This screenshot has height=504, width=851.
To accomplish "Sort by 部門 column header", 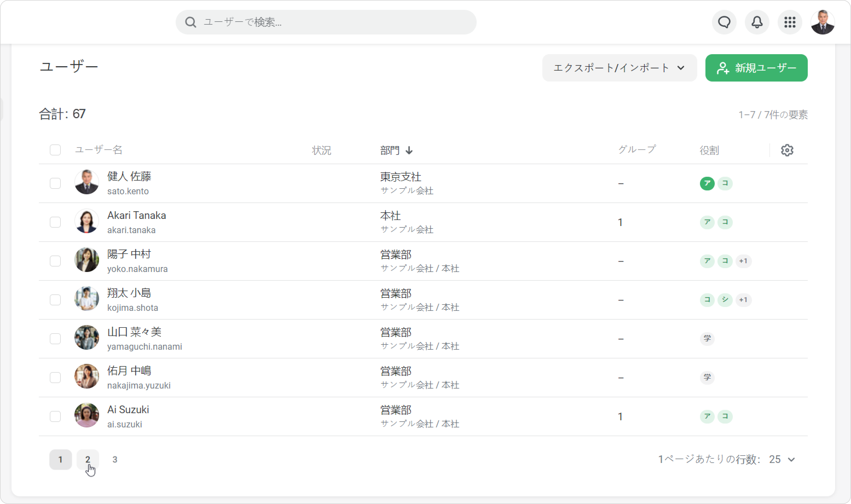I will coord(390,150).
